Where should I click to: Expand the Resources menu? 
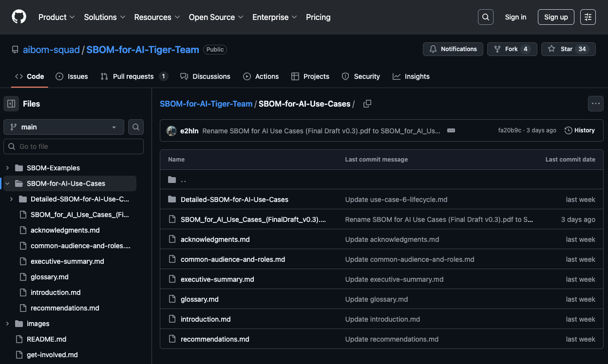tap(157, 17)
